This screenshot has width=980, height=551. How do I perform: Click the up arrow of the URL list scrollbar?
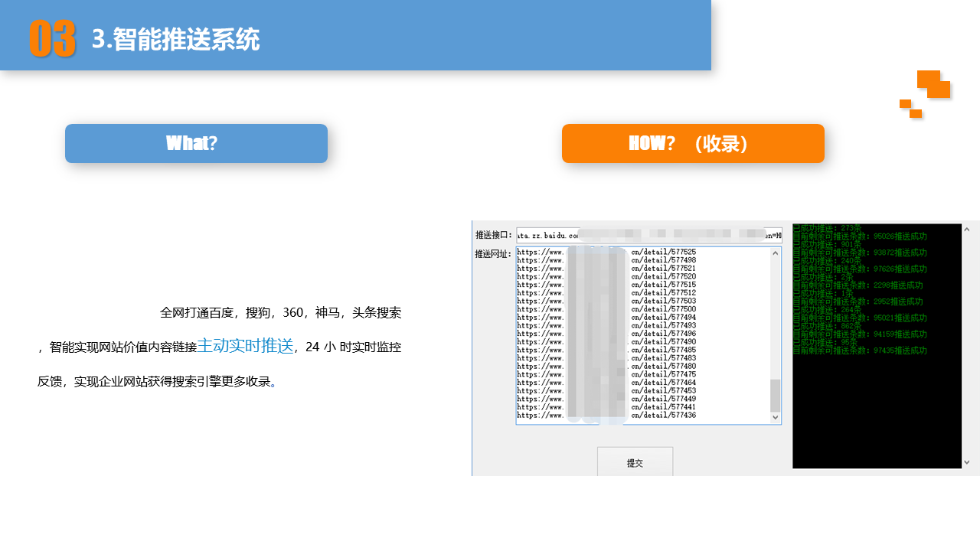776,252
